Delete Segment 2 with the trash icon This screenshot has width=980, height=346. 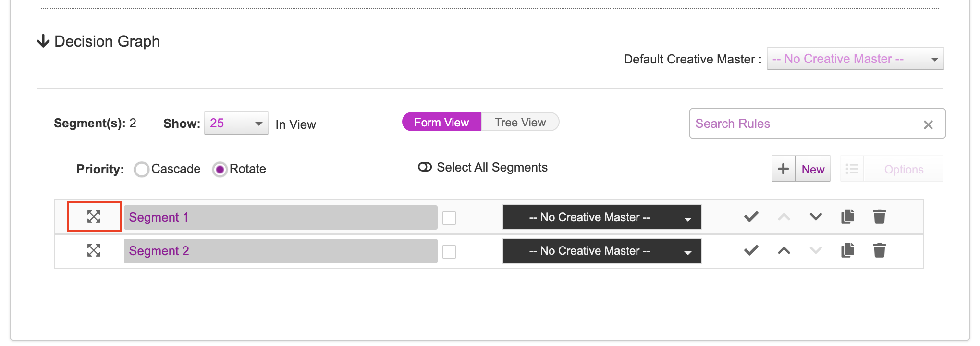point(880,250)
